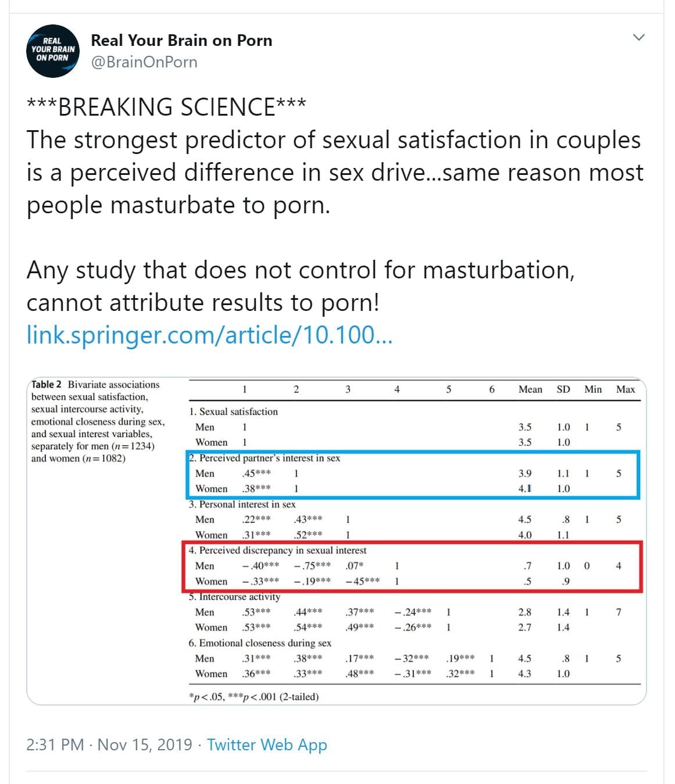Open the Real Your Brain on Porn profile name
Viewport: 675px width, 784px height.
pyautogui.click(x=181, y=41)
